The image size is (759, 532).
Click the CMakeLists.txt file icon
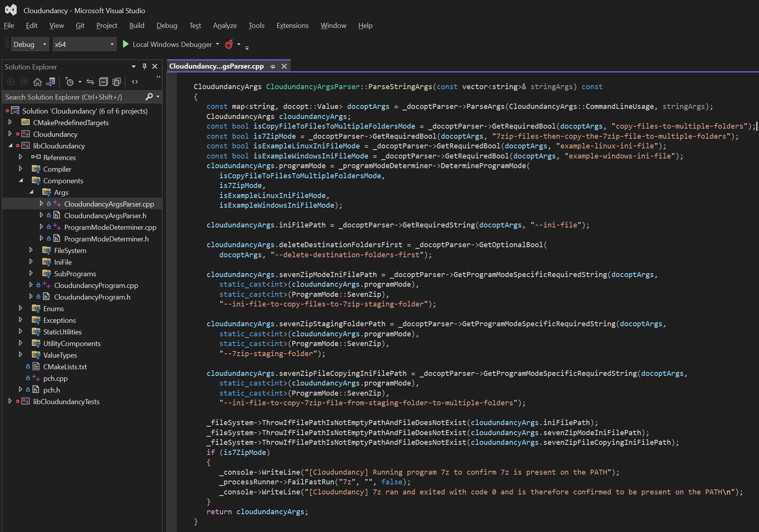click(x=36, y=367)
